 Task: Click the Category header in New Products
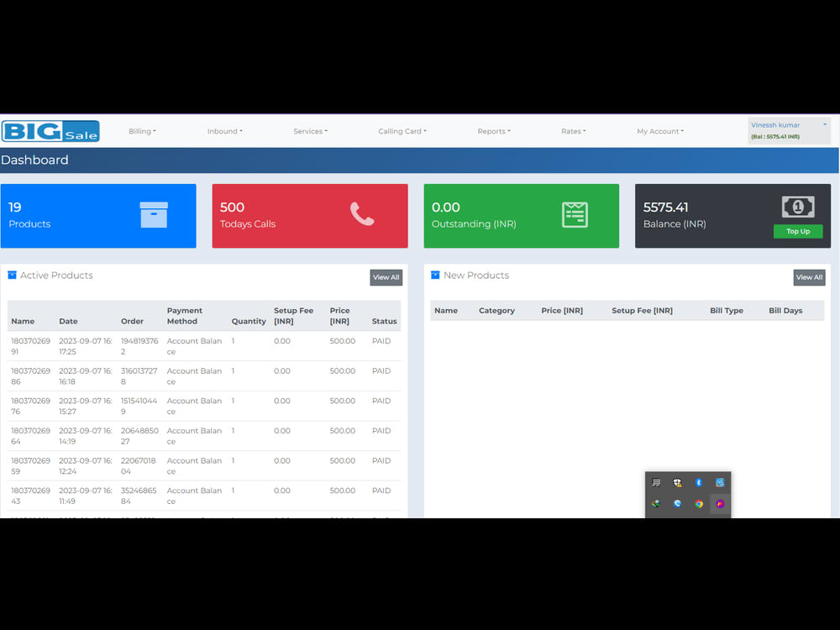(x=496, y=311)
